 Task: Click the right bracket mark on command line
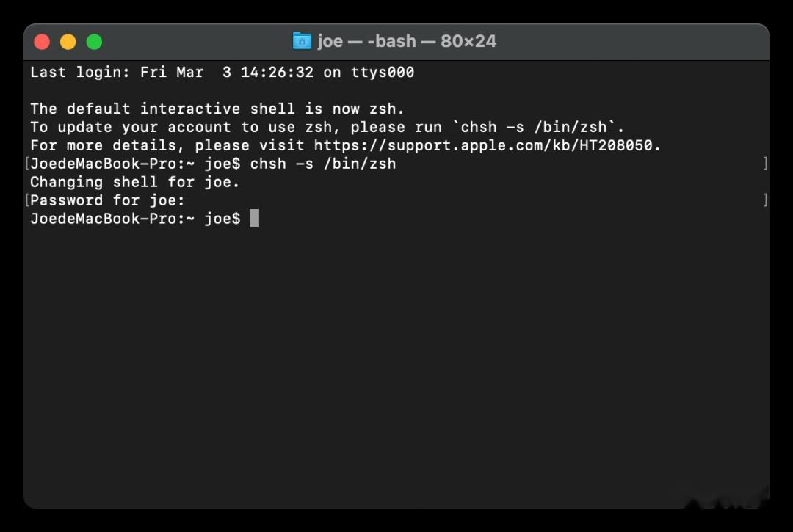[766, 164]
